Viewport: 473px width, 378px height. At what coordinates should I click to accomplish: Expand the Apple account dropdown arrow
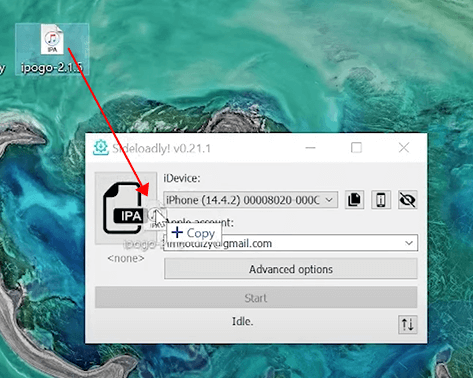click(409, 243)
